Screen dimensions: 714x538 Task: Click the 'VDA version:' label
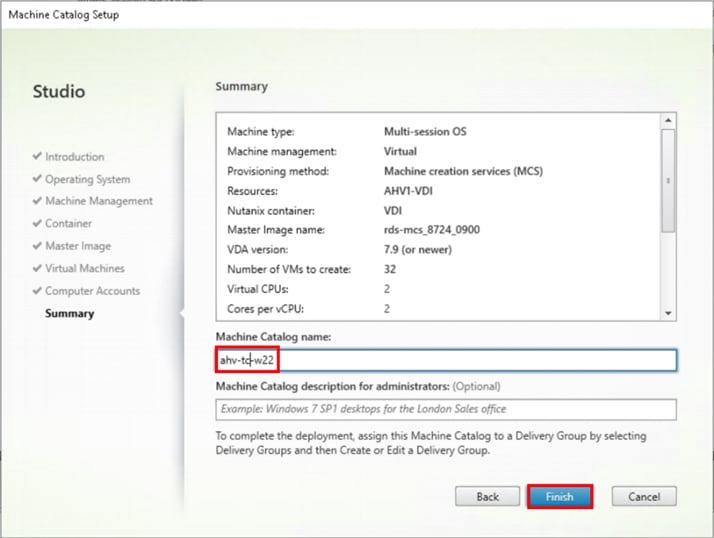[x=258, y=250]
